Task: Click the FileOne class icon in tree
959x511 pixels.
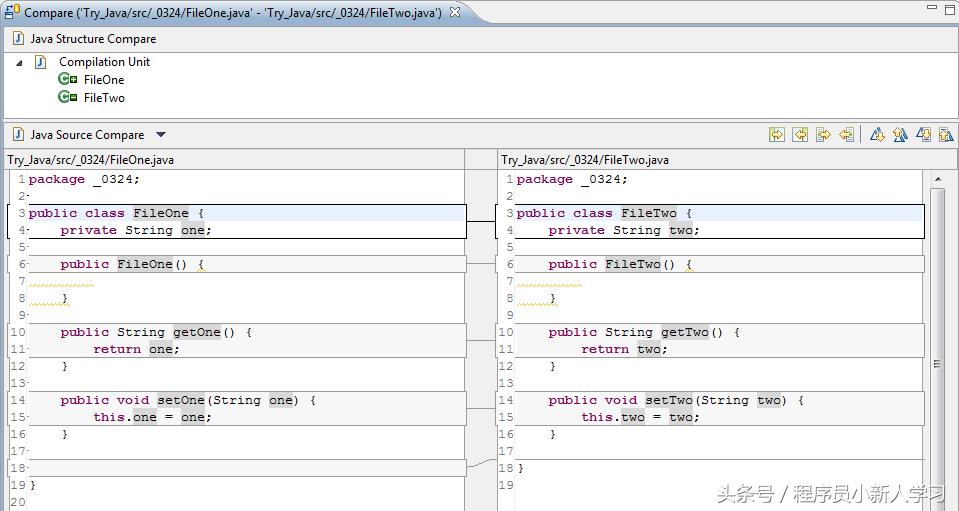Action: 67,79
